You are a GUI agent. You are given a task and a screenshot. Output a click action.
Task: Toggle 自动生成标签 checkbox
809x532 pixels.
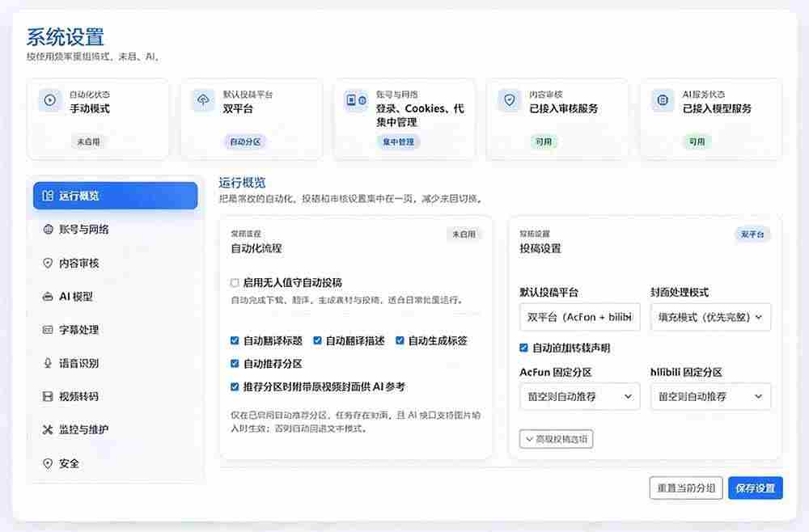[x=400, y=340]
